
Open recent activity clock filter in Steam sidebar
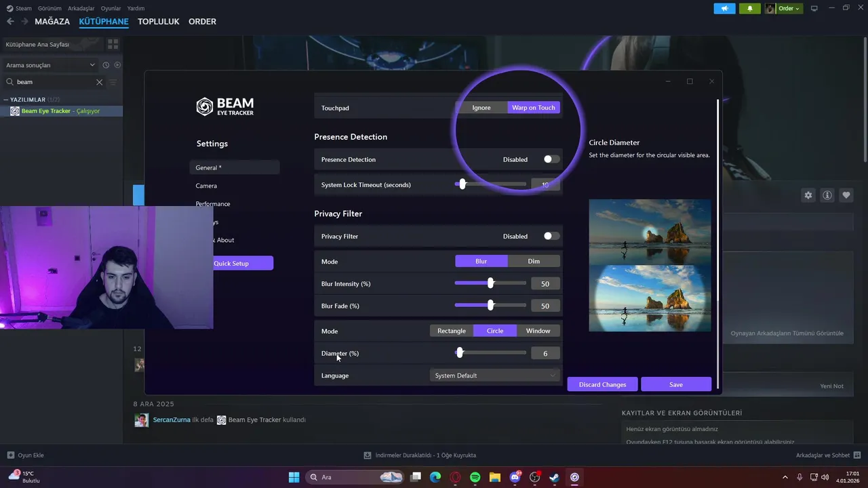pos(106,65)
